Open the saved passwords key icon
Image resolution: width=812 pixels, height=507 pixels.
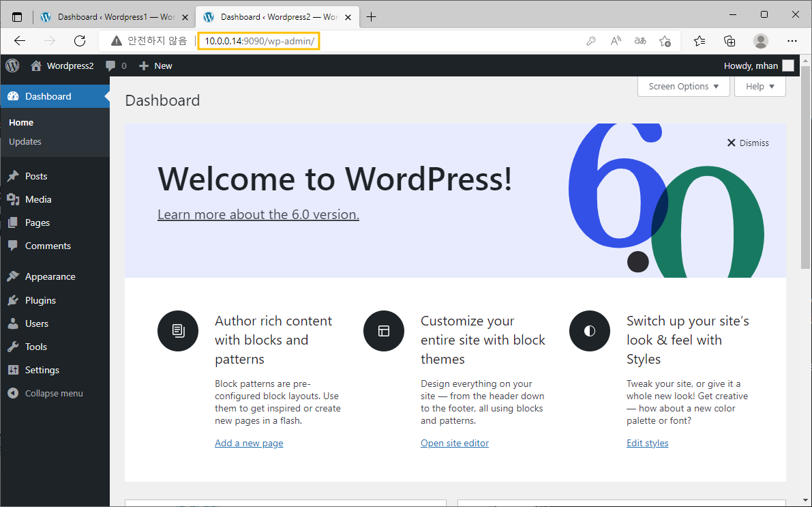click(x=591, y=41)
